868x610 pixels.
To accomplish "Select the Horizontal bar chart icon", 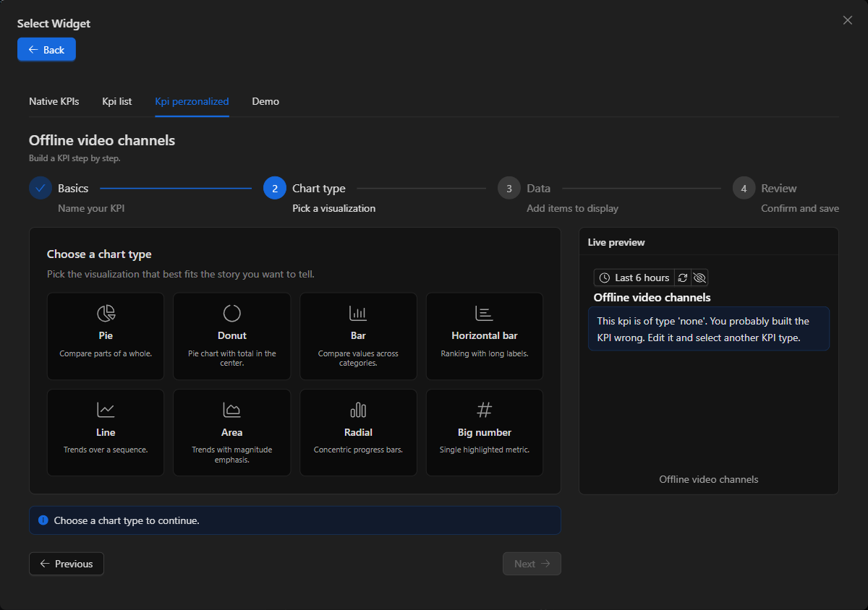I will point(484,313).
